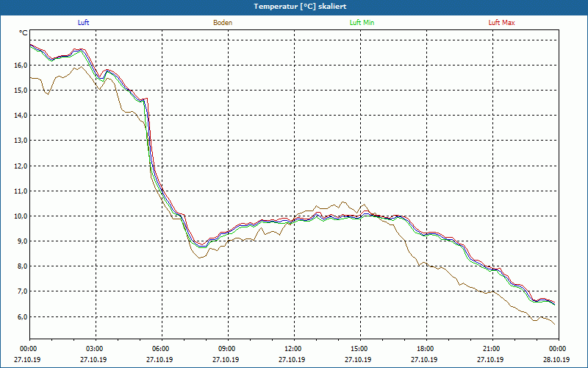The width and height of the screenshot is (588, 368).
Task: Click the blue 'Luft' legend label
Action: click(x=83, y=23)
